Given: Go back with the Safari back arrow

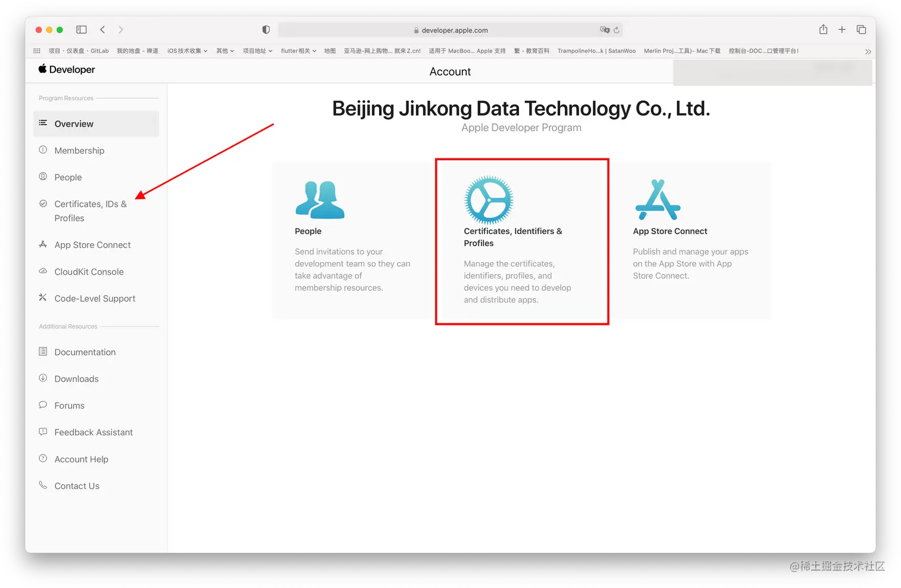Looking at the screenshot, I should pyautogui.click(x=102, y=30).
